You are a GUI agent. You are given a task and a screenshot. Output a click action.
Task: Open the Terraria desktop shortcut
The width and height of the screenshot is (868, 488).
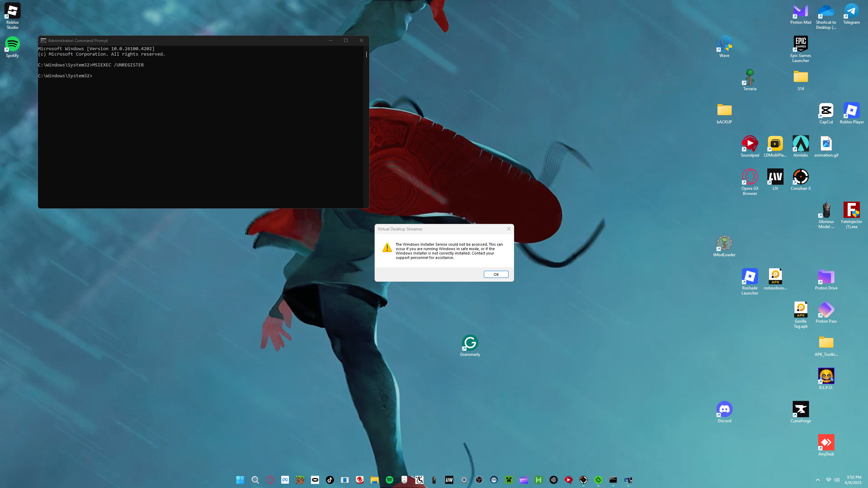click(x=750, y=78)
